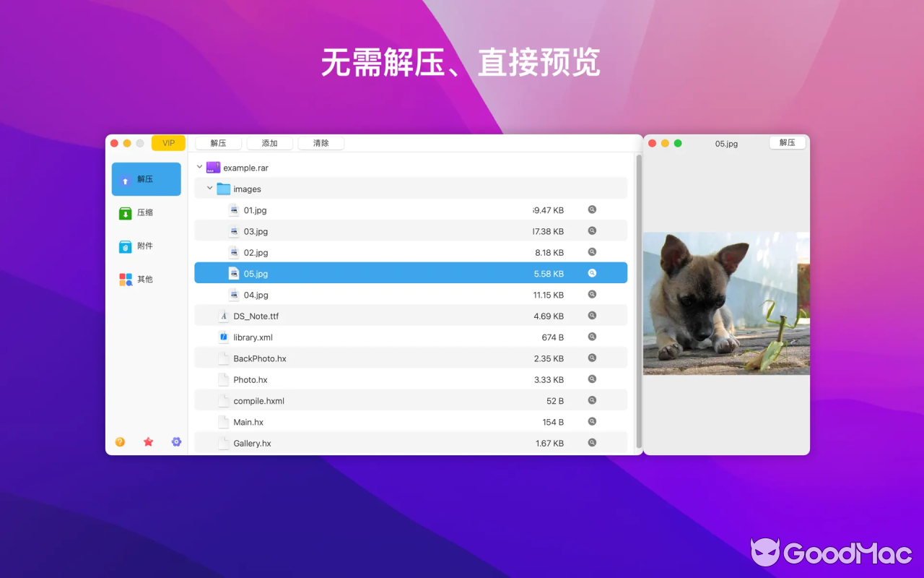Click the dog photo preview thumbnail
The image size is (924, 578).
coord(725,303)
